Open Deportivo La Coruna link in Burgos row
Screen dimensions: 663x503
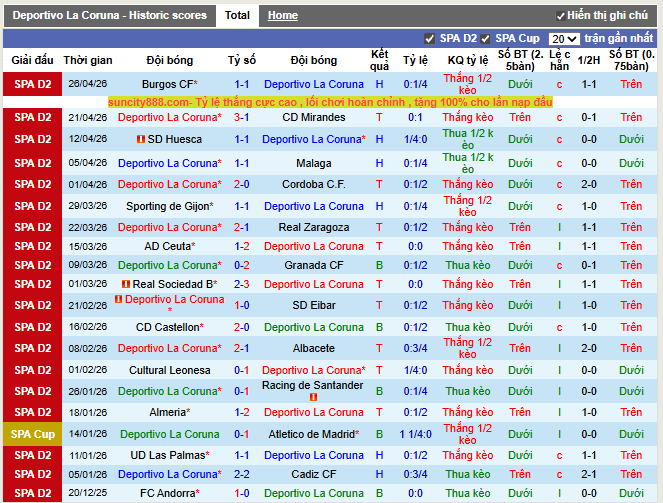[x=314, y=84]
